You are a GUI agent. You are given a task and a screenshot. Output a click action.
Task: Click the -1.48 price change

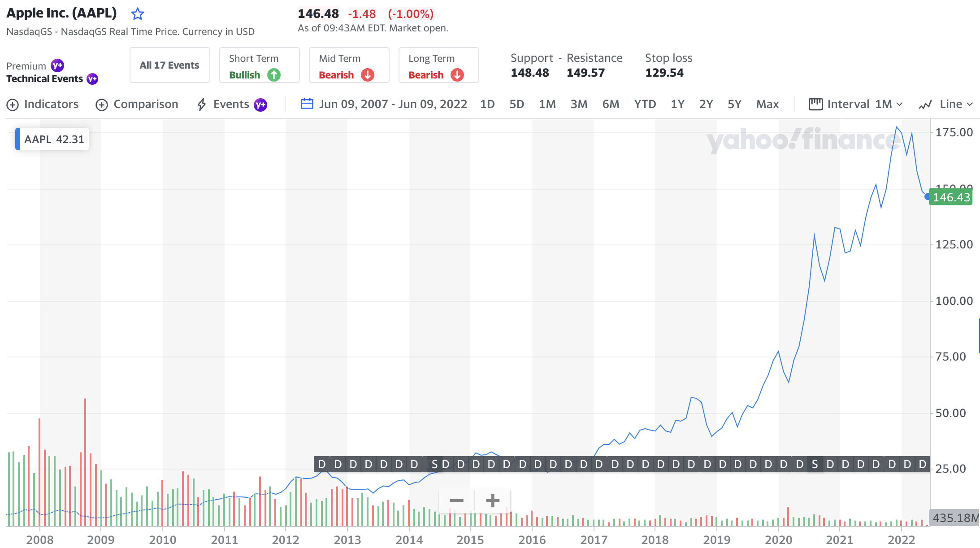(x=362, y=14)
